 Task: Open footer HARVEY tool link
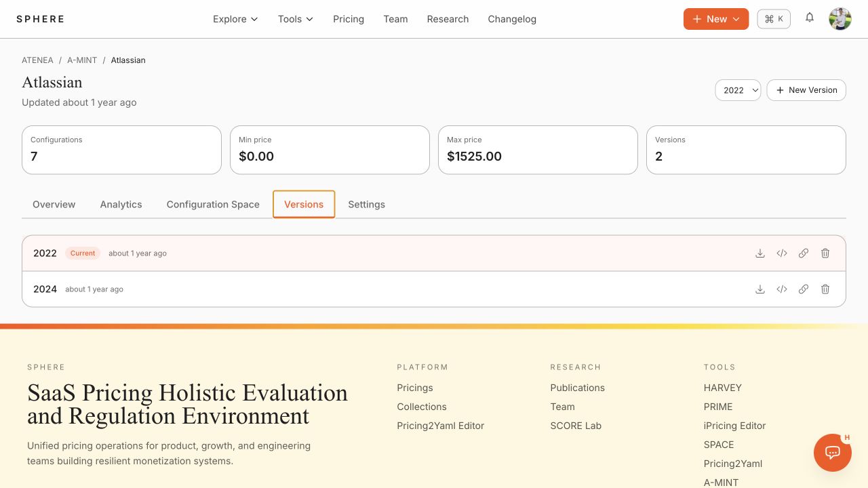[723, 388]
